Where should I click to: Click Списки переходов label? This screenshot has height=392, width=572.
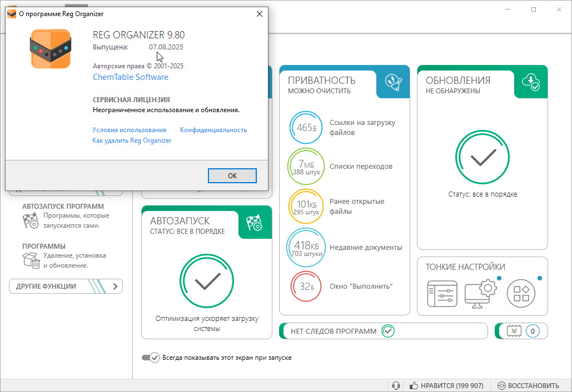[x=361, y=167]
